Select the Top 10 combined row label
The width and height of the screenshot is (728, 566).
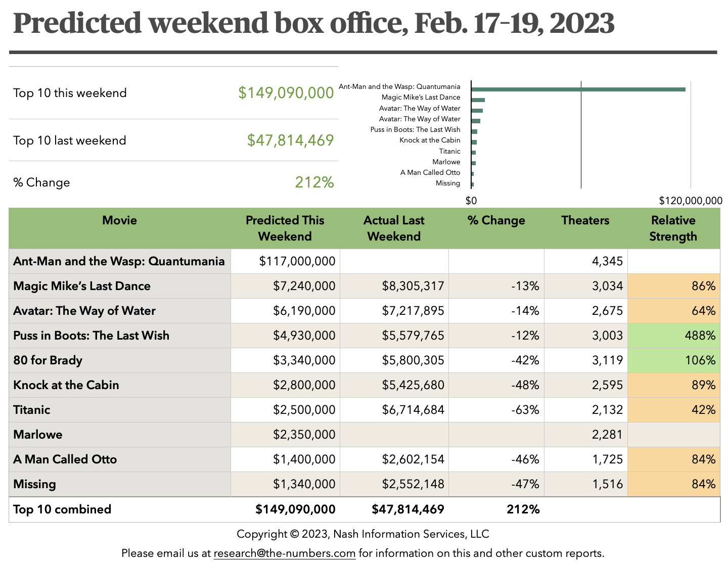(62, 509)
